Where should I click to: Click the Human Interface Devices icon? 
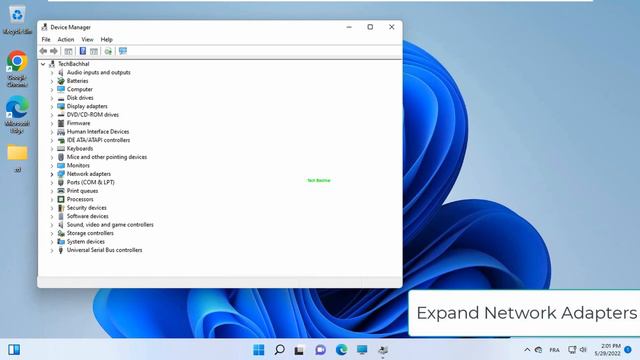coord(61,132)
